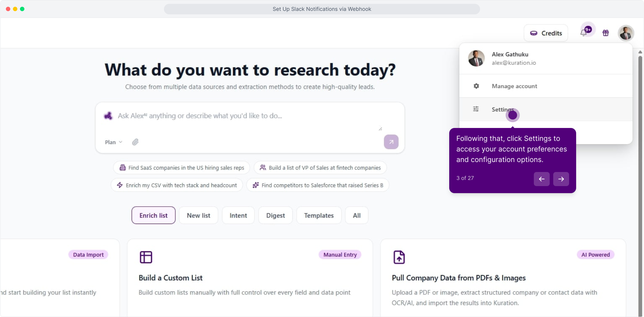Image resolution: width=644 pixels, height=317 pixels.
Task: Switch to the Enrich list tab
Action: tap(153, 215)
